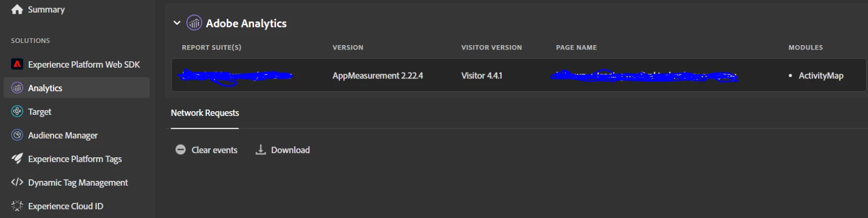Click the VERSION column header
868x218 pixels.
point(348,47)
